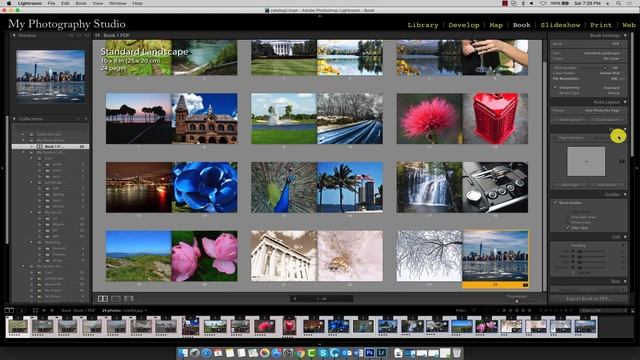Add new collection plus icon in Collections header

tap(86, 119)
